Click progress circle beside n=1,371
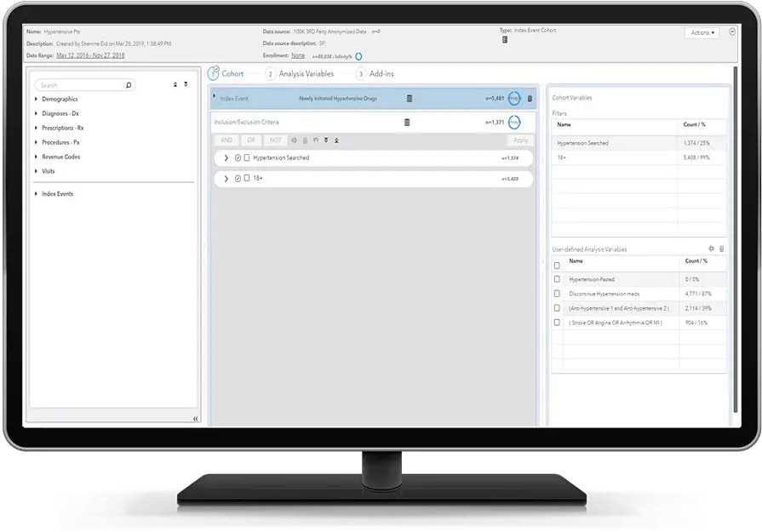Screen dimensions: 762x532 tap(514, 123)
